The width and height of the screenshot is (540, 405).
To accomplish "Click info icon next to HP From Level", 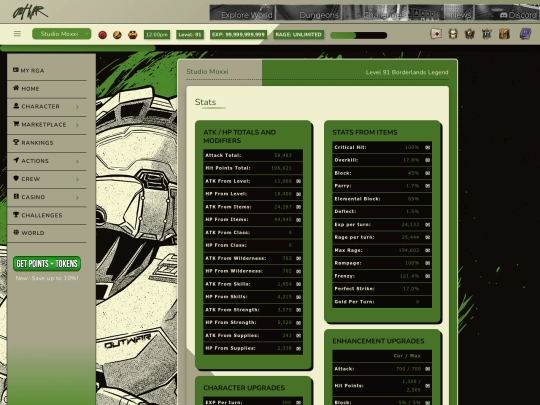I will 299,194.
